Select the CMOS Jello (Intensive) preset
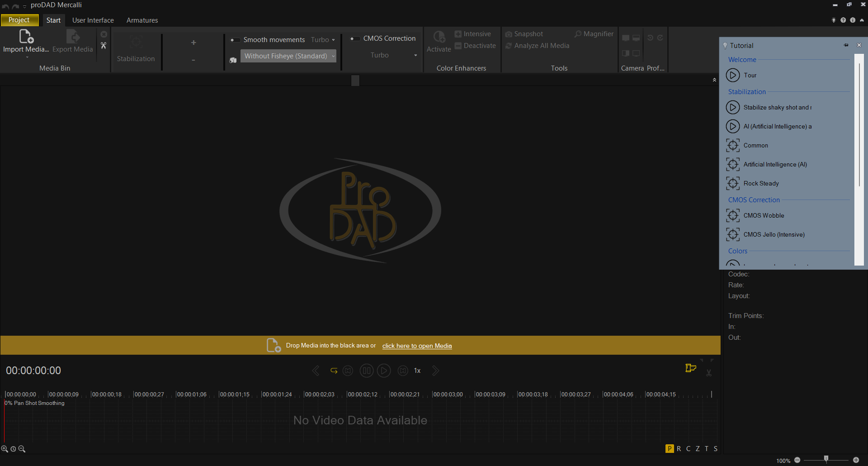Screen dimensions: 868x466 point(765,234)
